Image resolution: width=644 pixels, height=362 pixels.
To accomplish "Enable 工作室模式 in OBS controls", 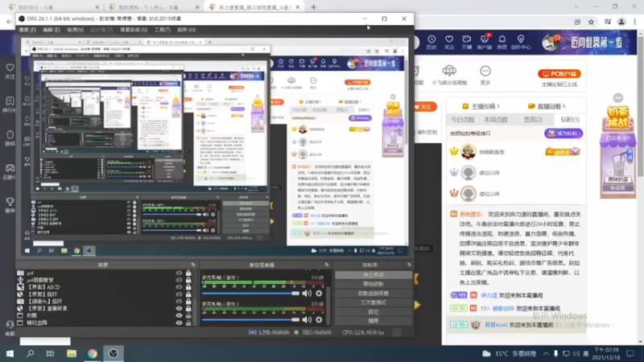I will (374, 302).
